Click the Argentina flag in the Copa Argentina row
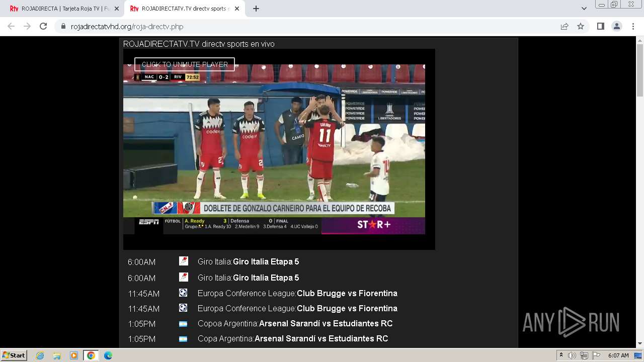The width and height of the screenshot is (644, 362). [x=183, y=339]
